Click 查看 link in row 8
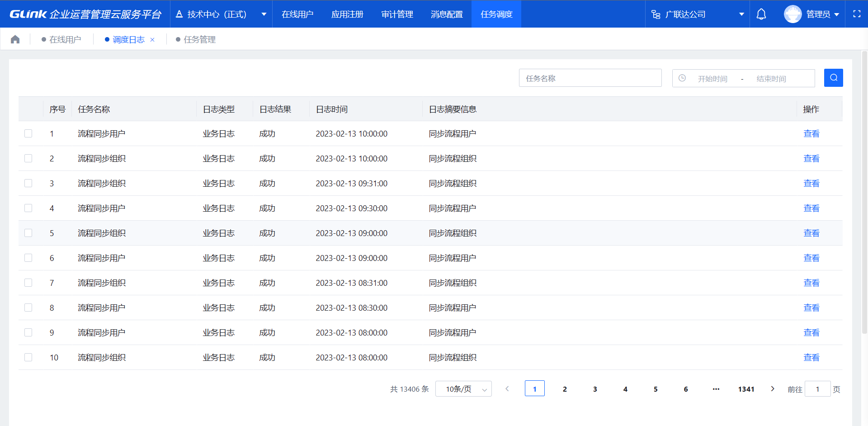Image resolution: width=868 pixels, height=426 pixels. (x=811, y=308)
